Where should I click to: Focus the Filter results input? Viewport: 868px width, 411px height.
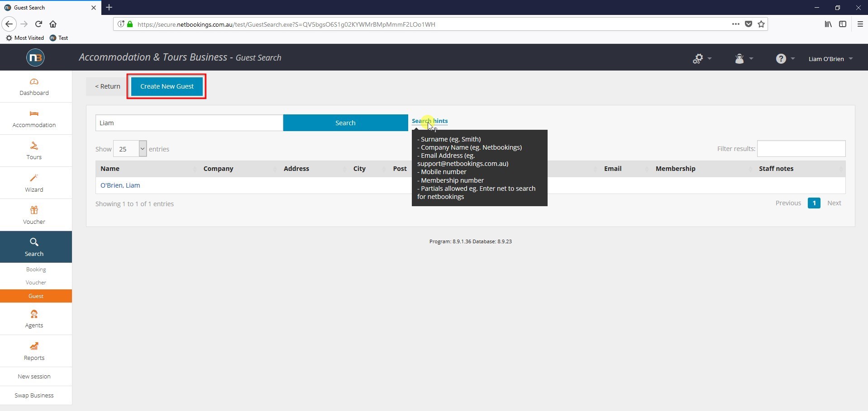coord(801,148)
